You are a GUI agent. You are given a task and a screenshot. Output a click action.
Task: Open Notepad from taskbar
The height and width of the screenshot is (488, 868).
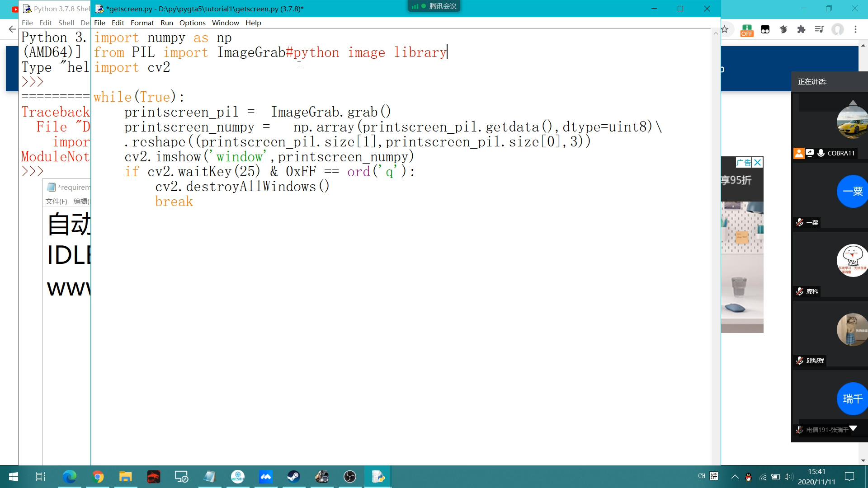(210, 477)
